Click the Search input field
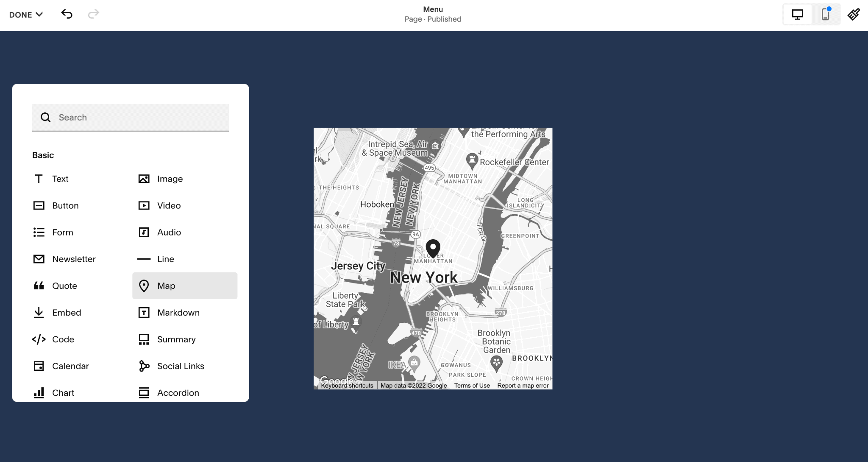This screenshot has height=462, width=868. pos(130,117)
